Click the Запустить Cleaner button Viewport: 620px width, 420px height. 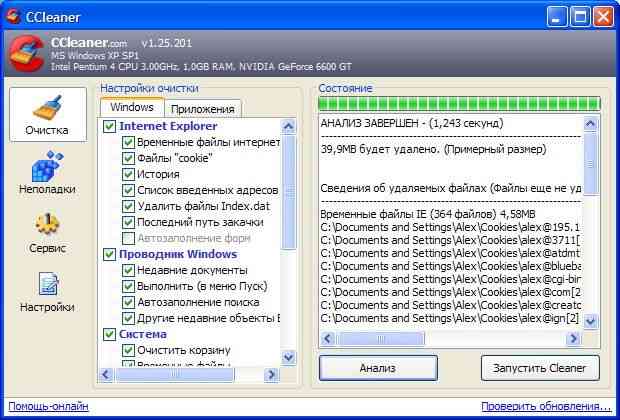[540, 368]
